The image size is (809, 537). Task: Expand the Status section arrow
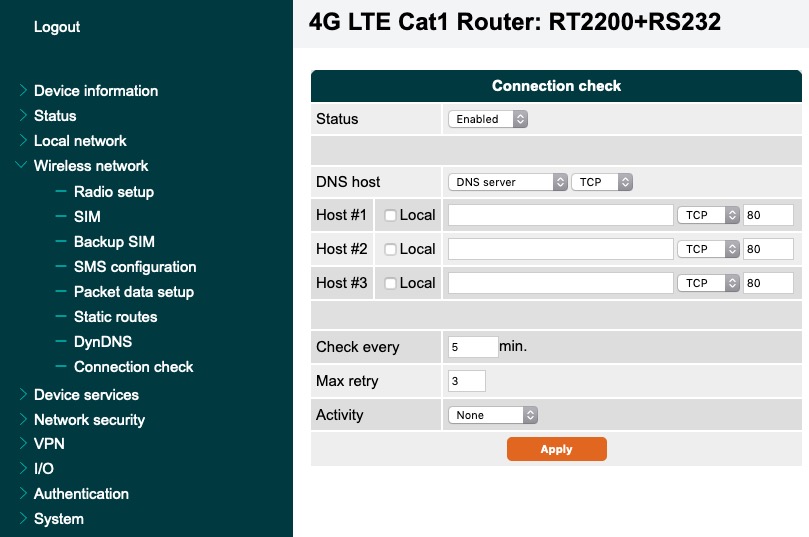click(x=23, y=115)
